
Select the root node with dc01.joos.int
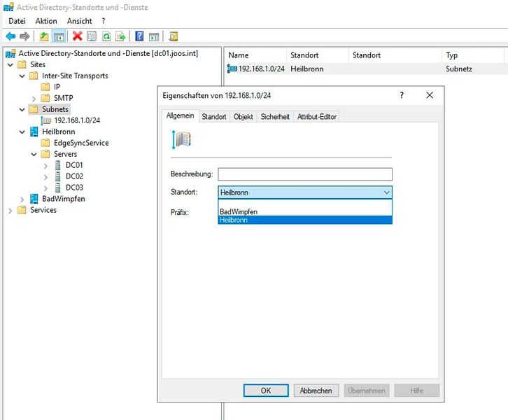click(x=108, y=53)
